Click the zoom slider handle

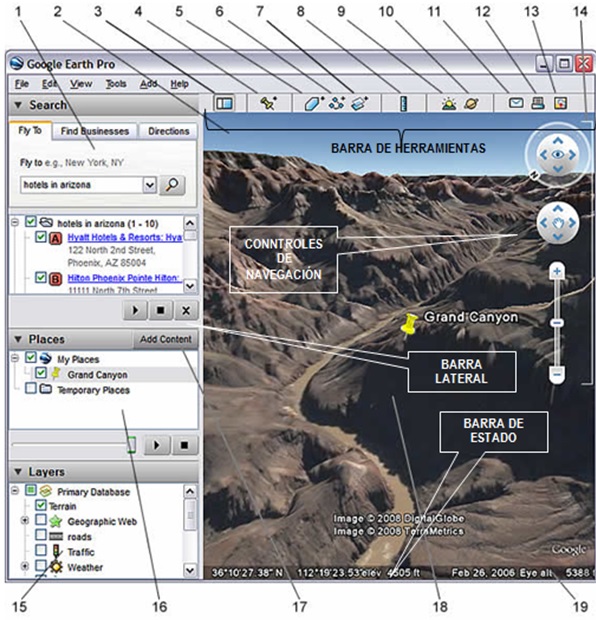point(557,323)
